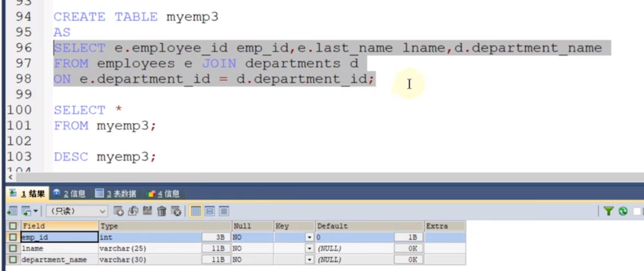Click the export result set icon

pyautogui.click(x=12, y=211)
